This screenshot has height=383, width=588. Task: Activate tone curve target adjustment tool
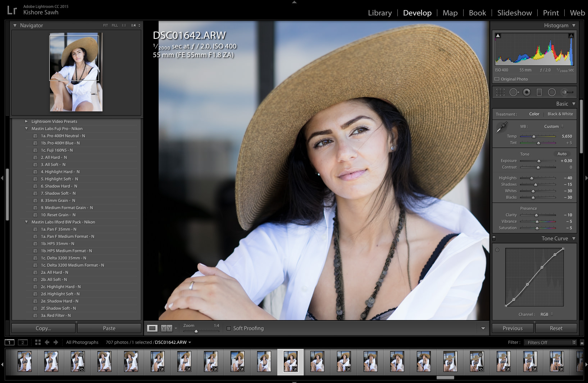pos(497,250)
